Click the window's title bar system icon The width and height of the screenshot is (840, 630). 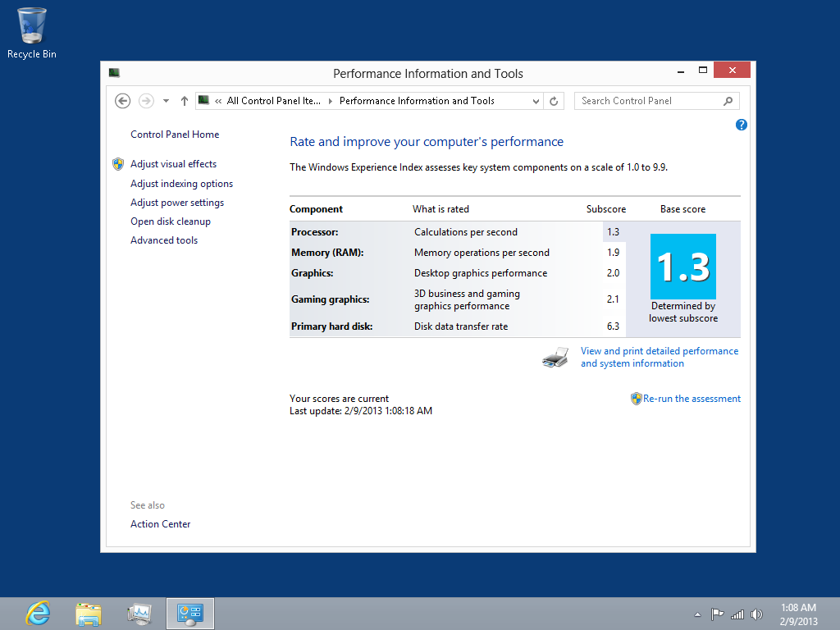click(x=114, y=73)
